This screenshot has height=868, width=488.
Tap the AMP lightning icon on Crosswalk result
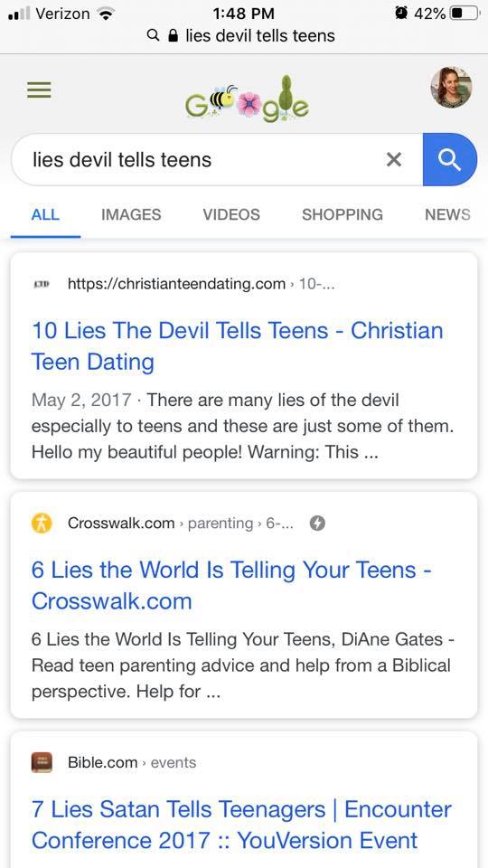317,524
